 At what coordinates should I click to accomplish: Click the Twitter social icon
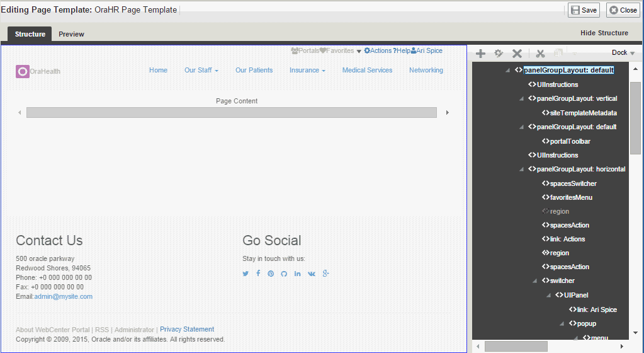(246, 274)
